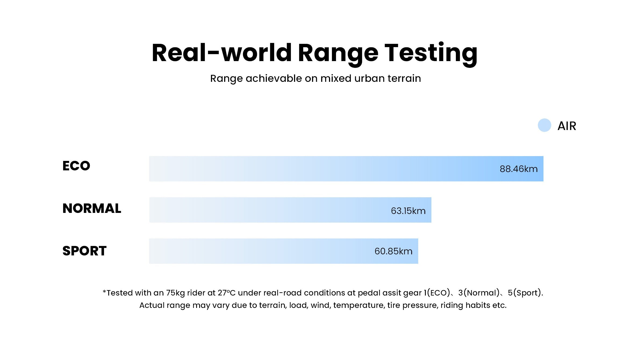644x348 pixels.
Task: Select the SPORT mode label
Action: (x=84, y=251)
